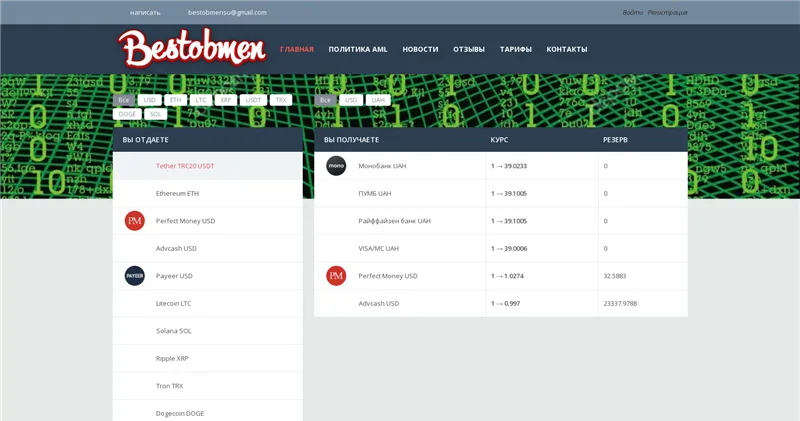Click the Bestobmen logo
Screen dimensions: 800x421
tap(192, 48)
